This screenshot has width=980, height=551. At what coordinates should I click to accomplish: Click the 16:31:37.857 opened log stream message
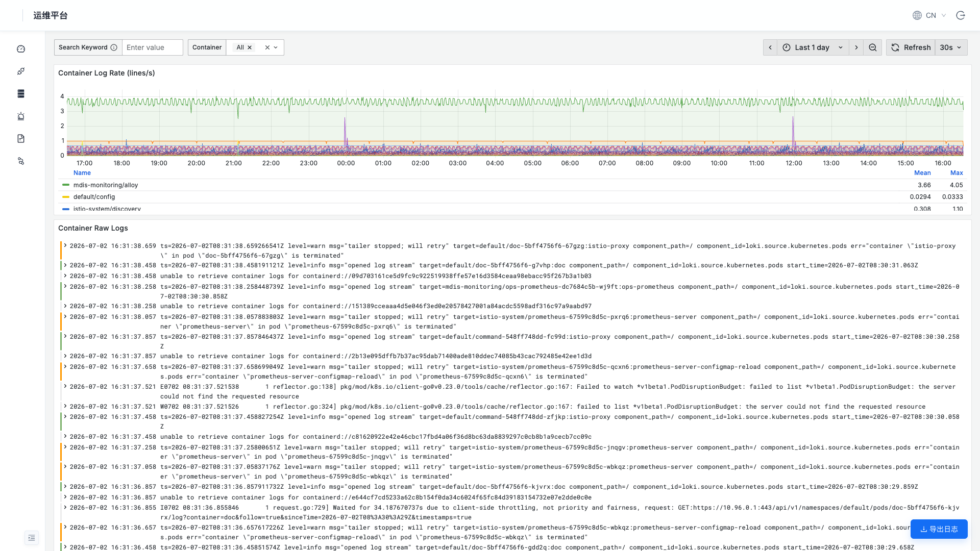point(560,341)
